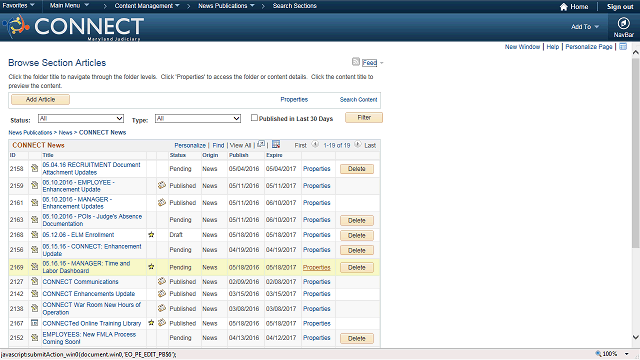Click document icon for article 2163
The image size is (640, 360).
coord(35,220)
